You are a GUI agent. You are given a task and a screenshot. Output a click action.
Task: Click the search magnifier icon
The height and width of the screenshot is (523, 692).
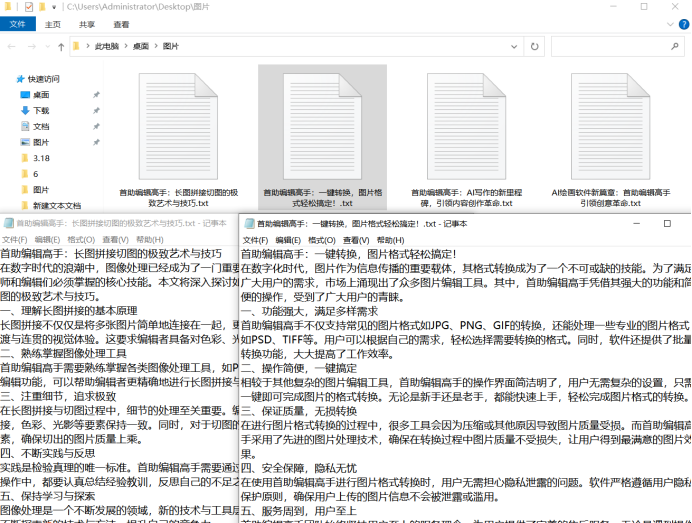[x=674, y=46]
